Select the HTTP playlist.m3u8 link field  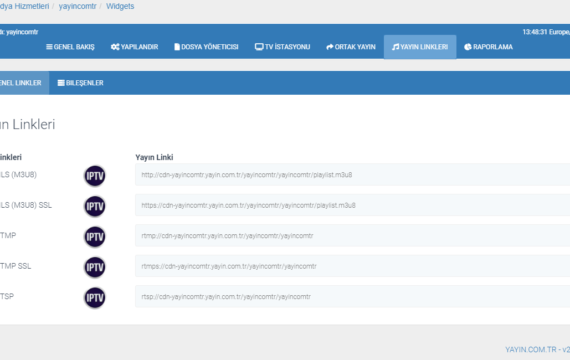352,175
